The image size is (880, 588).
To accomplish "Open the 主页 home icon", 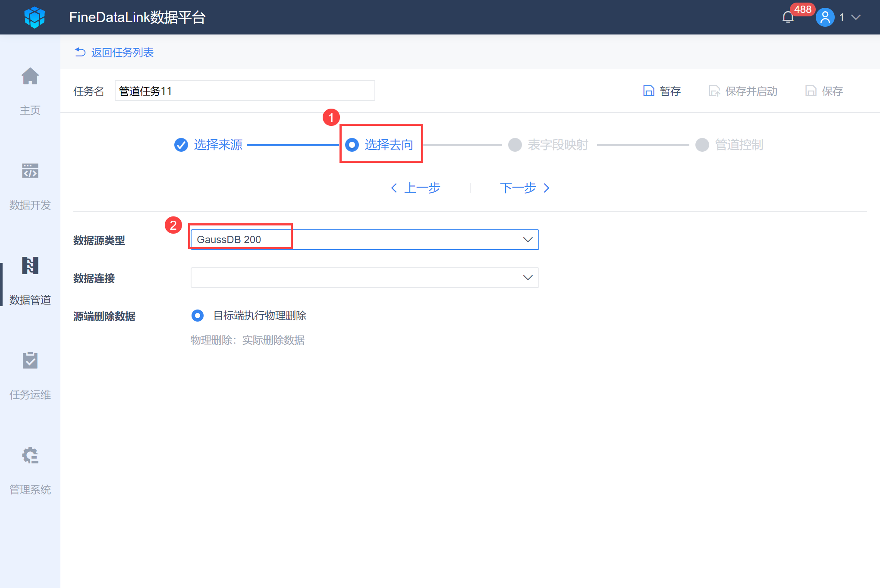I will [x=30, y=77].
